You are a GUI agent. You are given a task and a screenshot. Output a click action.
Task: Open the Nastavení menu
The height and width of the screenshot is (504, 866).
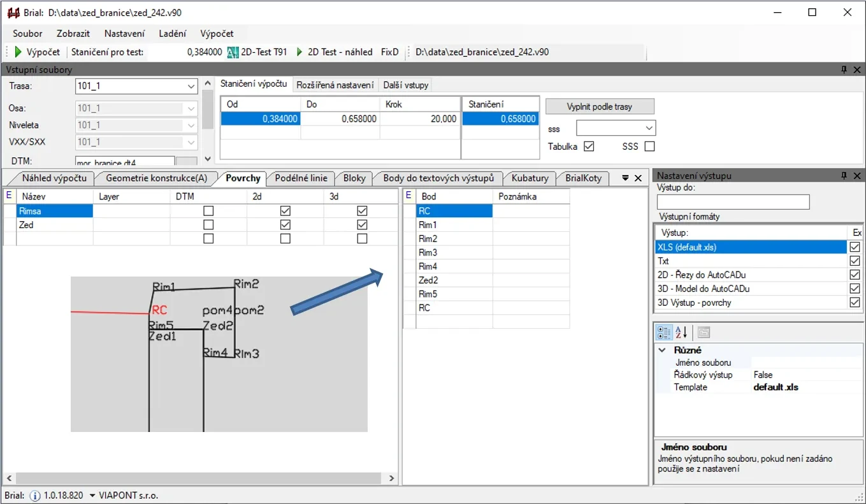pos(124,34)
